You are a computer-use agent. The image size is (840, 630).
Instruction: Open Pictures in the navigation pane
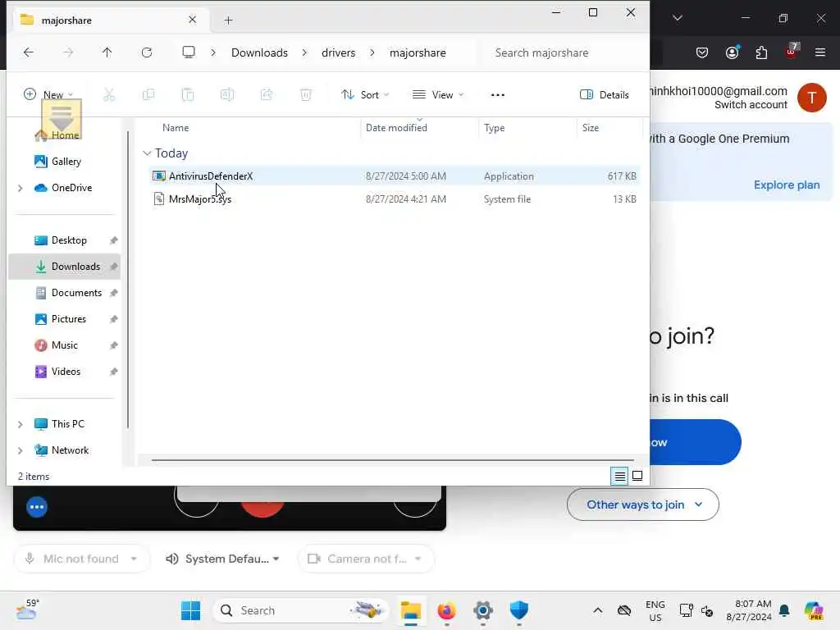tap(69, 319)
